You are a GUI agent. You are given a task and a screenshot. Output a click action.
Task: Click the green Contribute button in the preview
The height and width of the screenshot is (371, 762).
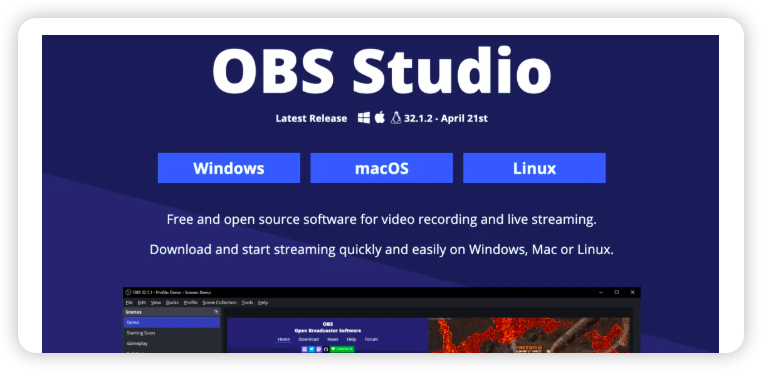click(x=342, y=349)
